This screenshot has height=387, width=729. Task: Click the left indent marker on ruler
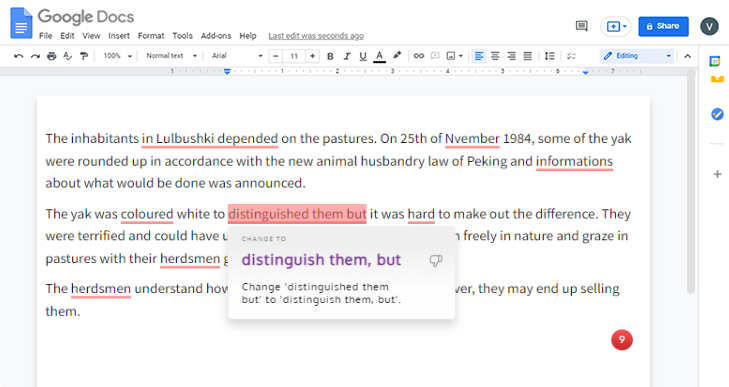(x=227, y=71)
